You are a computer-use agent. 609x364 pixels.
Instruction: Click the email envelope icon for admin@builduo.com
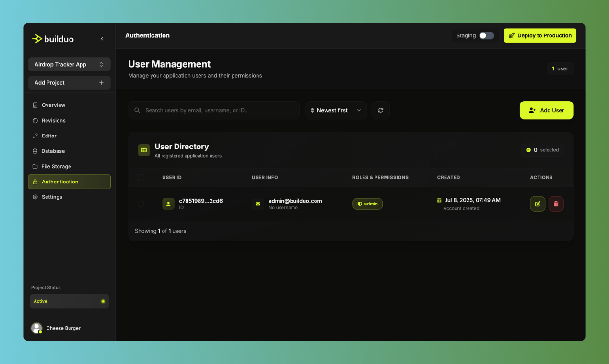(x=258, y=204)
